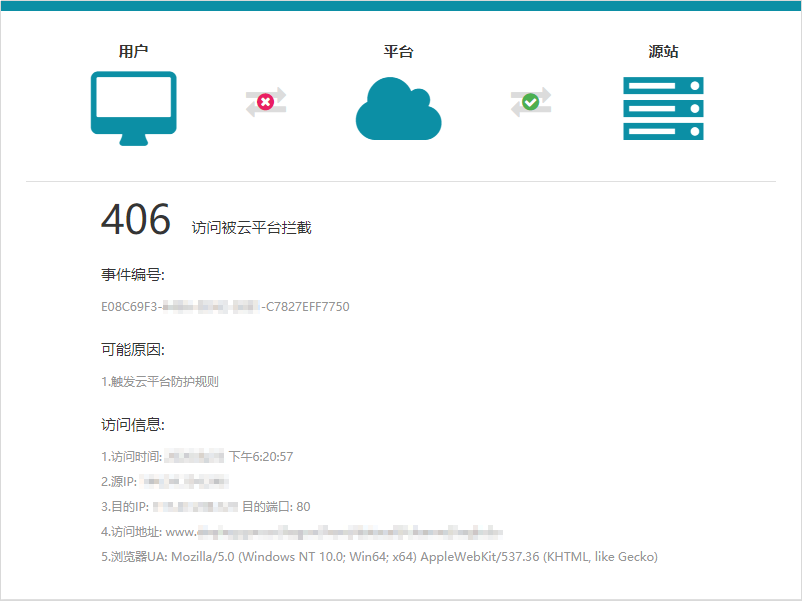Click the 事件编号 heading
Image resolution: width=803 pixels, height=602 pixels.
(x=132, y=275)
